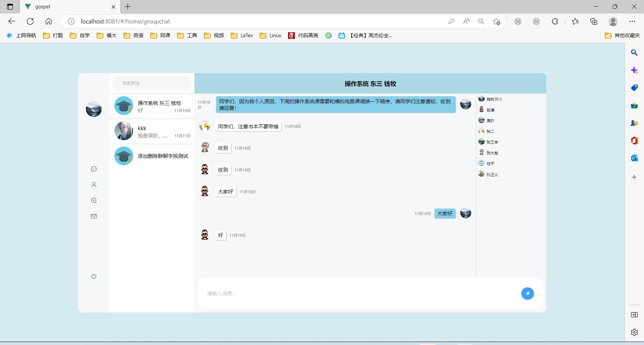Open the 英语 bookmarks folder
This screenshot has height=345, width=644.
133,36
